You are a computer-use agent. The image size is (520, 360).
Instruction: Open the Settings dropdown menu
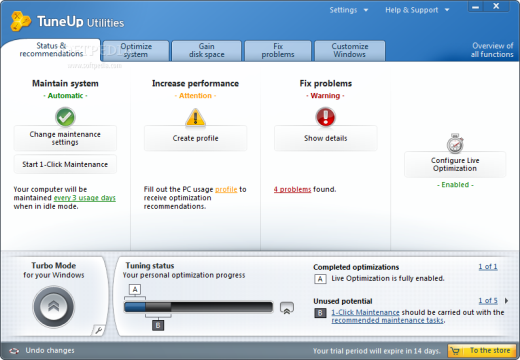pyautogui.click(x=349, y=10)
